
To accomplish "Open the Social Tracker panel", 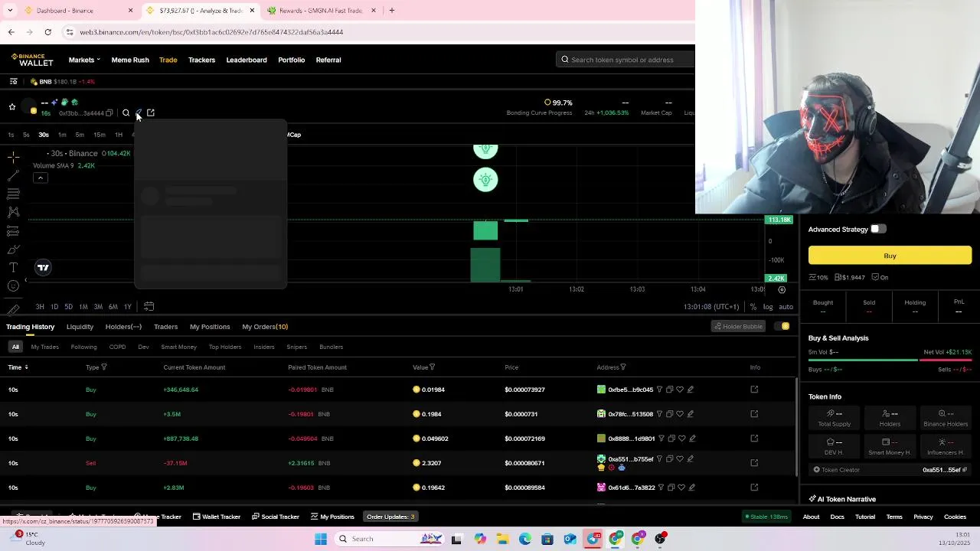I will tap(276, 517).
